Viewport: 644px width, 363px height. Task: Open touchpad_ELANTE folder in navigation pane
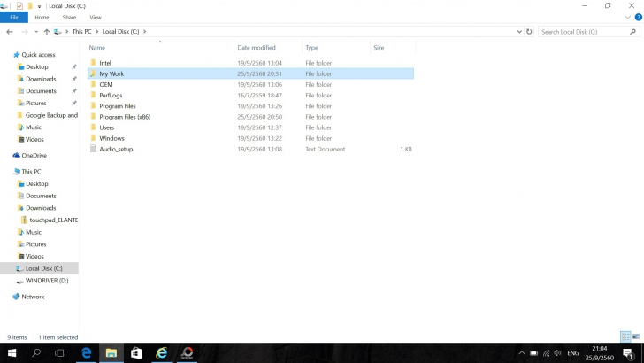click(53, 220)
